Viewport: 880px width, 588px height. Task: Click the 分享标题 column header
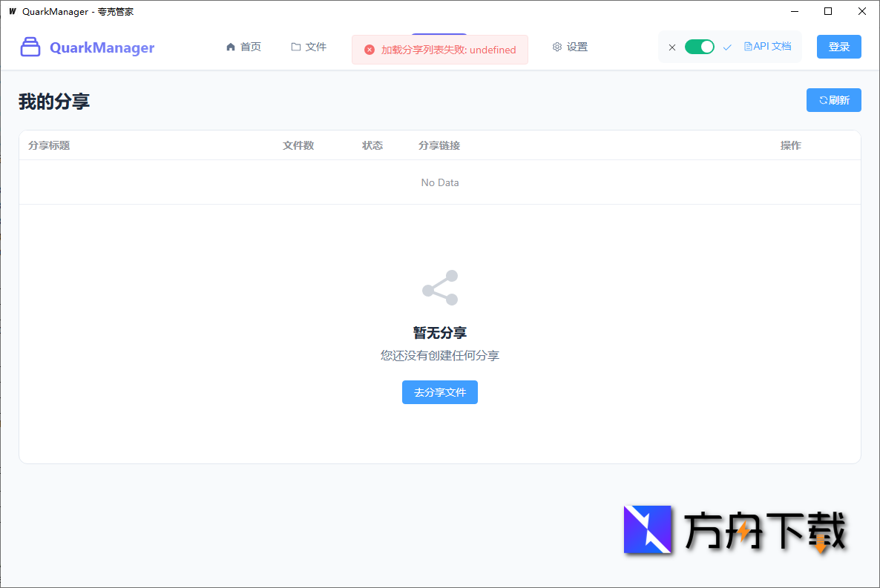pyautogui.click(x=48, y=145)
